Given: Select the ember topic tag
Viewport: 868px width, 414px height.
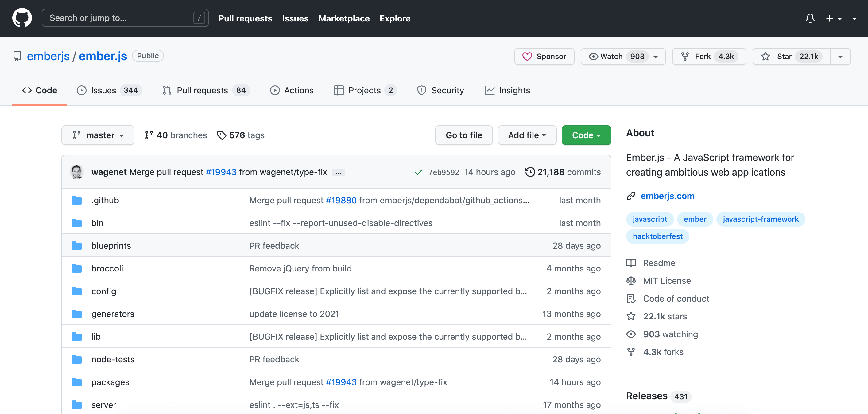Looking at the screenshot, I should [695, 219].
